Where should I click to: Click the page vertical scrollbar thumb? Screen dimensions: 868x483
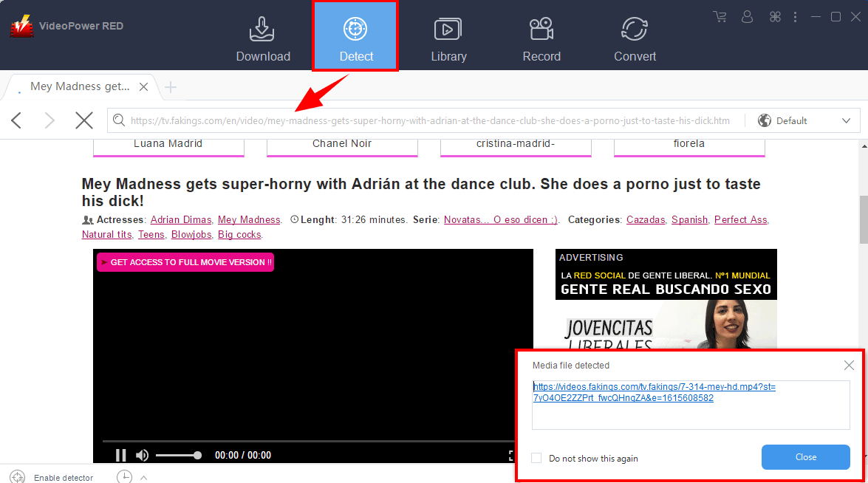point(864,219)
